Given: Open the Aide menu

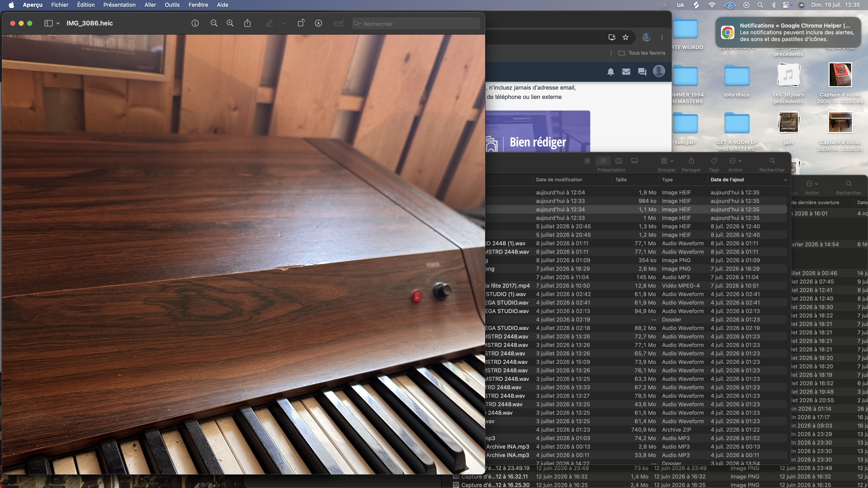Looking at the screenshot, I should 222,5.
